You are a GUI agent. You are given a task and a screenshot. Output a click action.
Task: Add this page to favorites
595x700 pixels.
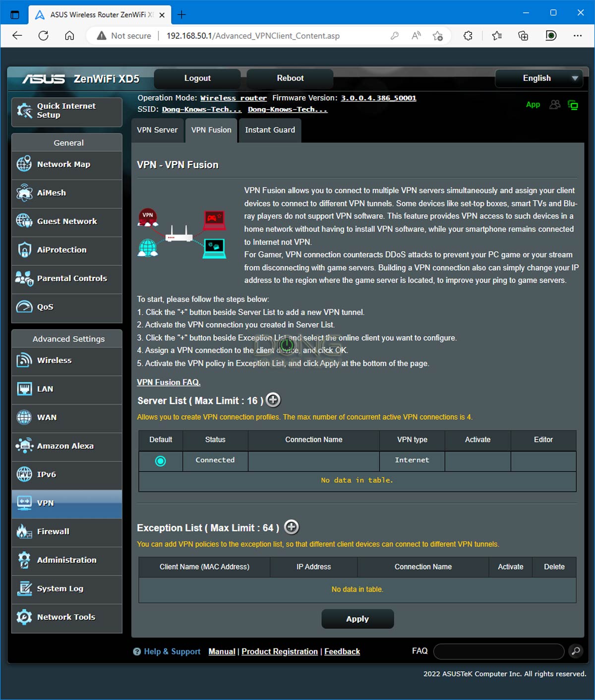[437, 36]
